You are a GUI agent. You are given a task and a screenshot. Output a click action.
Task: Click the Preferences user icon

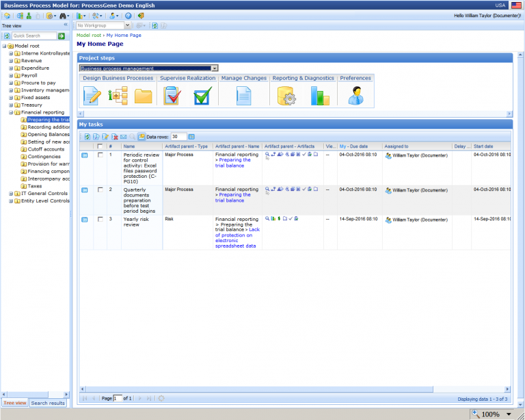coord(355,96)
